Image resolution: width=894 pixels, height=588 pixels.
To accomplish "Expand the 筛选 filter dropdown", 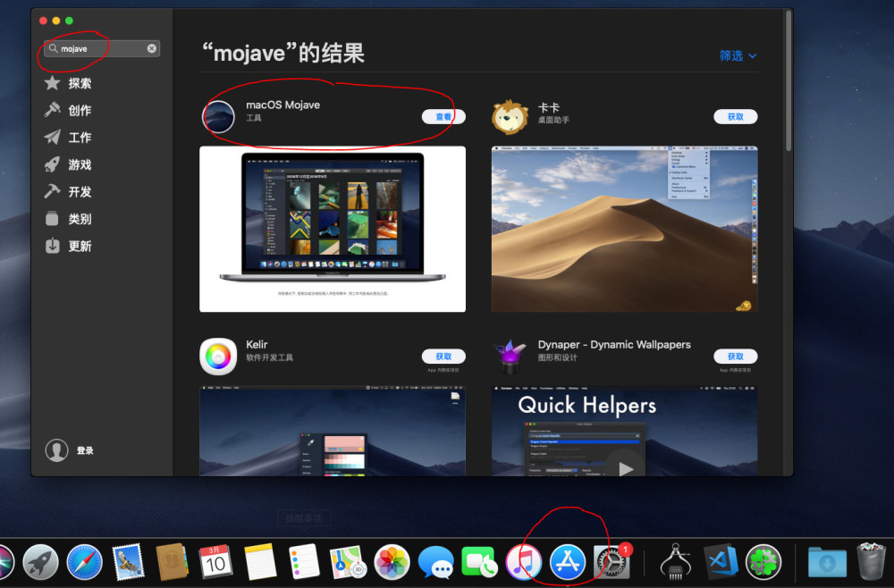I will coord(738,55).
